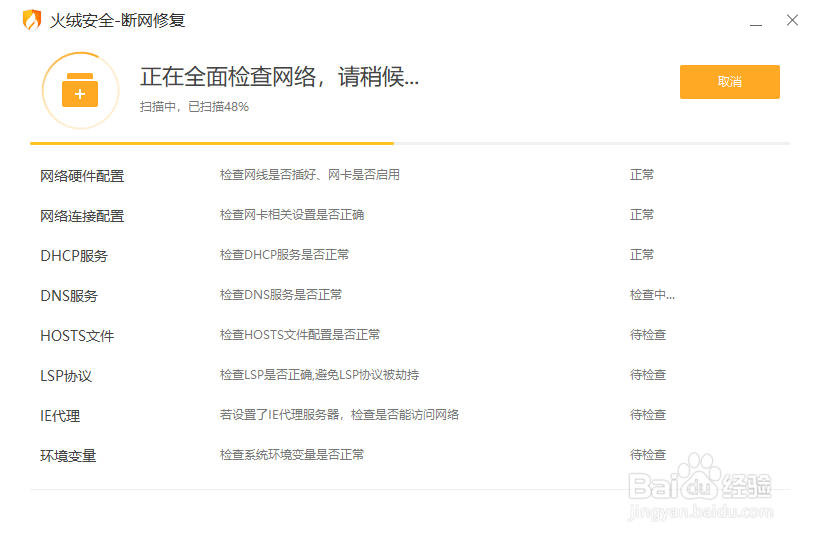
Task: Click description 检查DNS服务是否正常
Action: [281, 295]
